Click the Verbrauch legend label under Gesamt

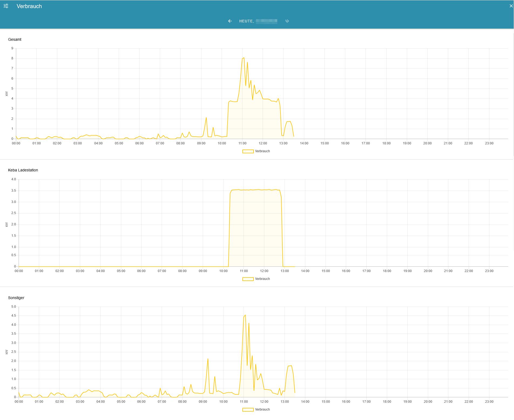pos(262,151)
